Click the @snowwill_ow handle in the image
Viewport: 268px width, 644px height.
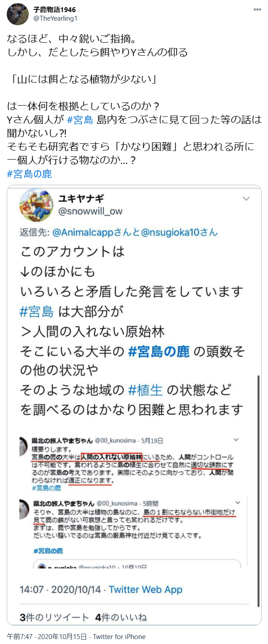pyautogui.click(x=90, y=211)
